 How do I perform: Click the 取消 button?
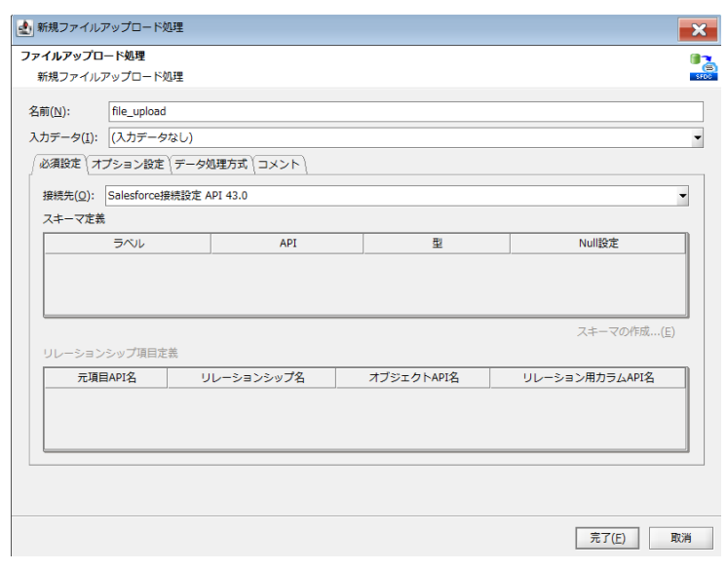680,538
